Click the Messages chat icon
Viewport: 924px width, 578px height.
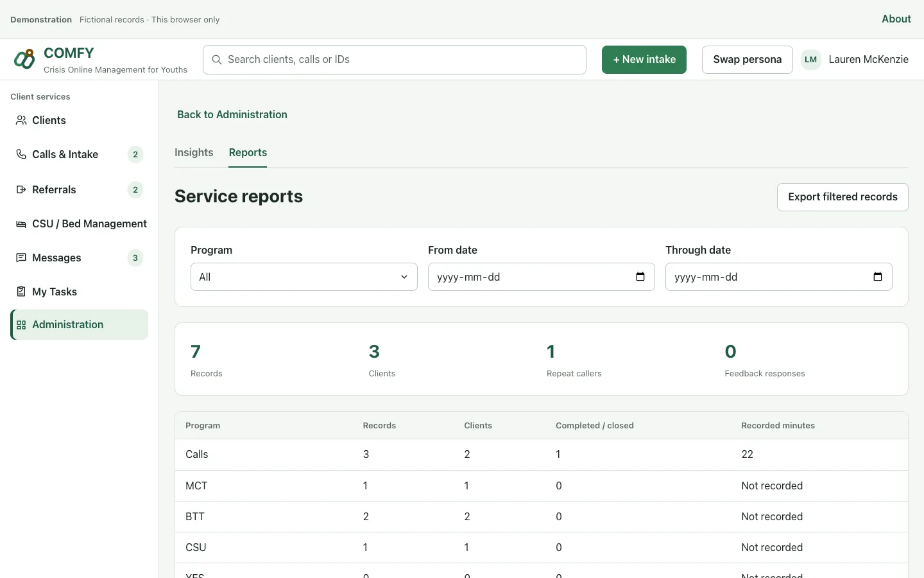point(21,258)
